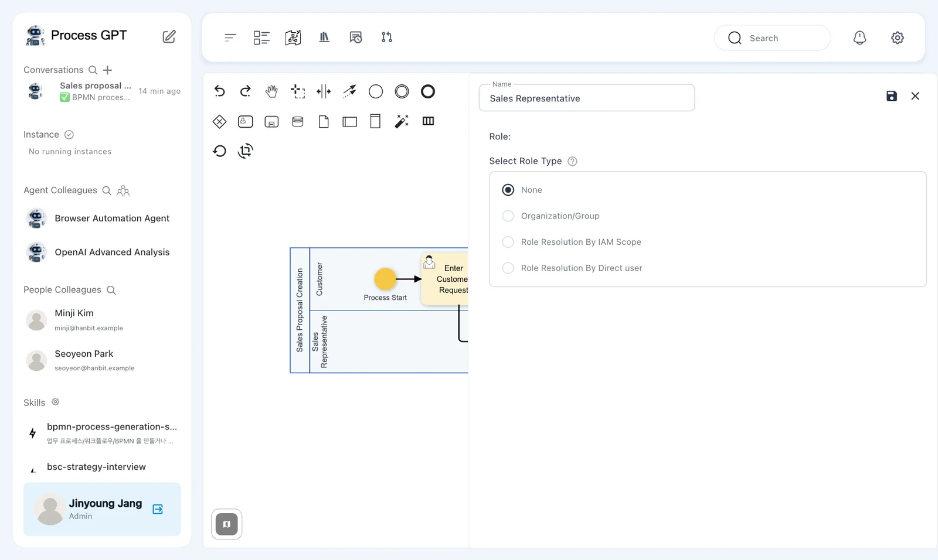The width and height of the screenshot is (938, 560).
Task: Open the header hamburger menu icon
Action: tap(230, 37)
